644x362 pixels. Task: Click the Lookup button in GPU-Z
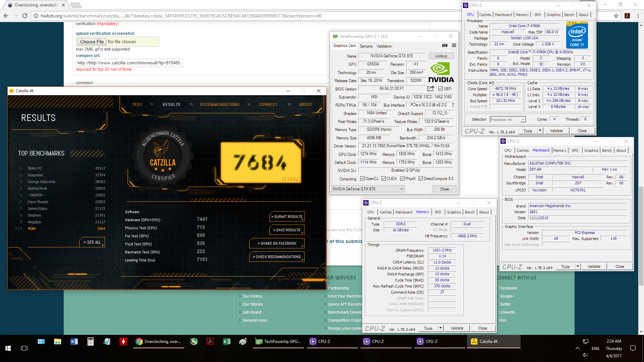[x=441, y=56]
